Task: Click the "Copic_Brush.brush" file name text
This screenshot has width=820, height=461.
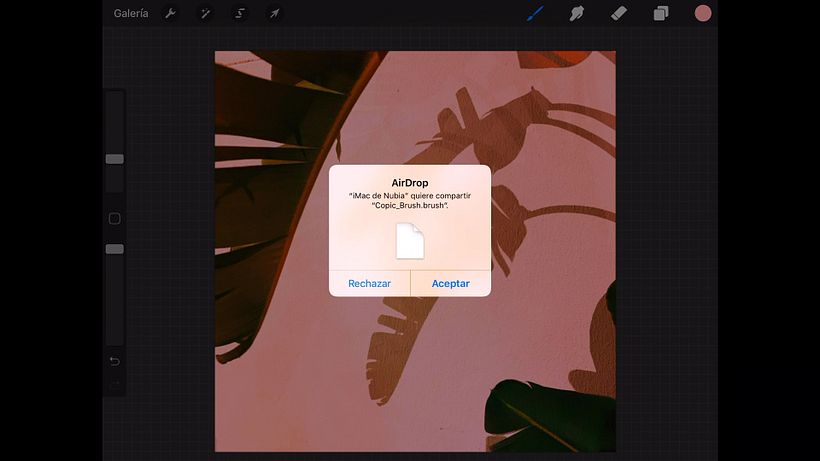Action: click(410, 205)
